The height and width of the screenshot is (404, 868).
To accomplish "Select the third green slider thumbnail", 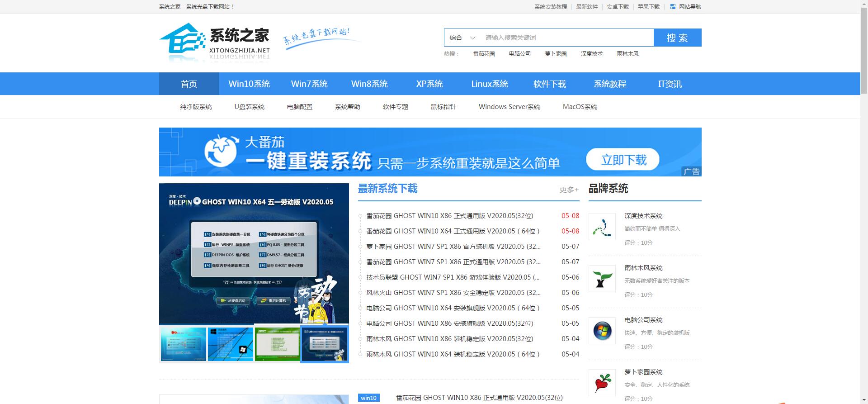I will 278,344.
